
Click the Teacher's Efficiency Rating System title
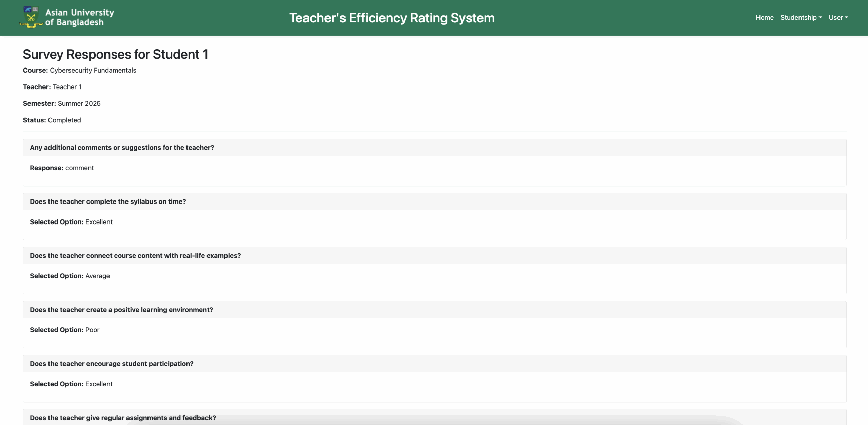pyautogui.click(x=392, y=18)
